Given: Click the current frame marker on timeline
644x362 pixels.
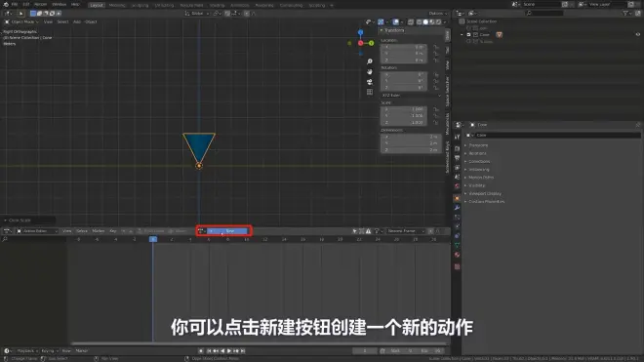Looking at the screenshot, I should pos(153,239).
